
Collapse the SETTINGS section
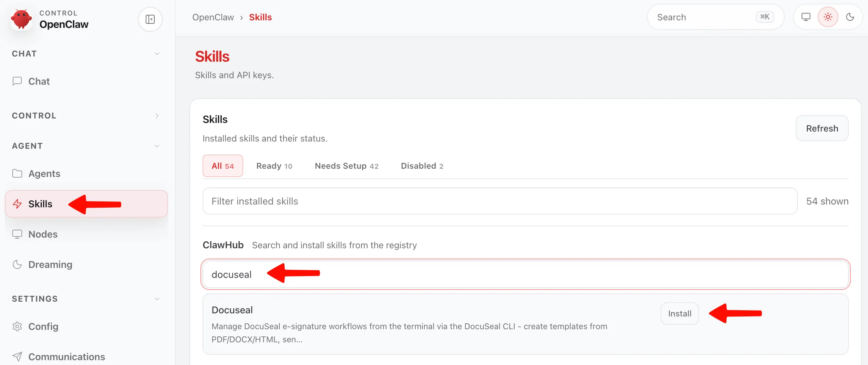tap(157, 299)
